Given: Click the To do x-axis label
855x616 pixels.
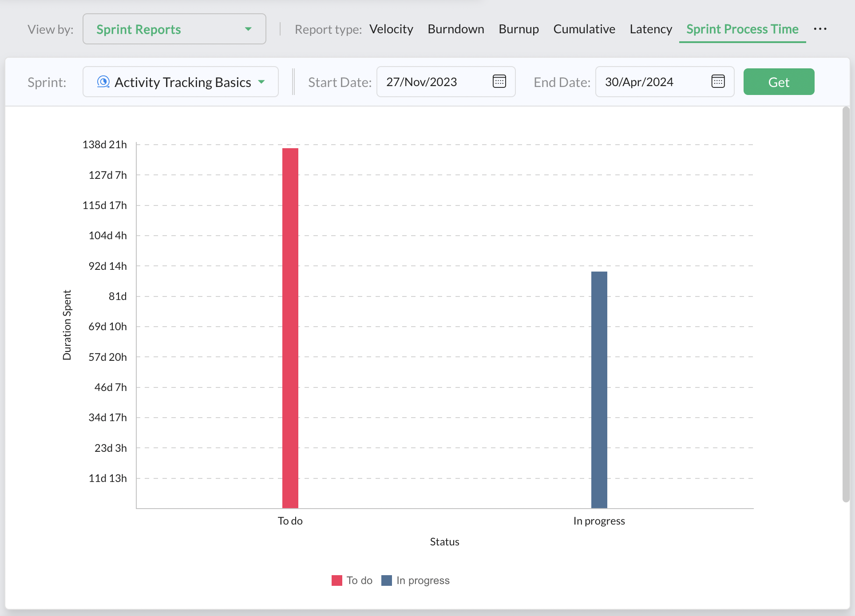Looking at the screenshot, I should point(290,521).
